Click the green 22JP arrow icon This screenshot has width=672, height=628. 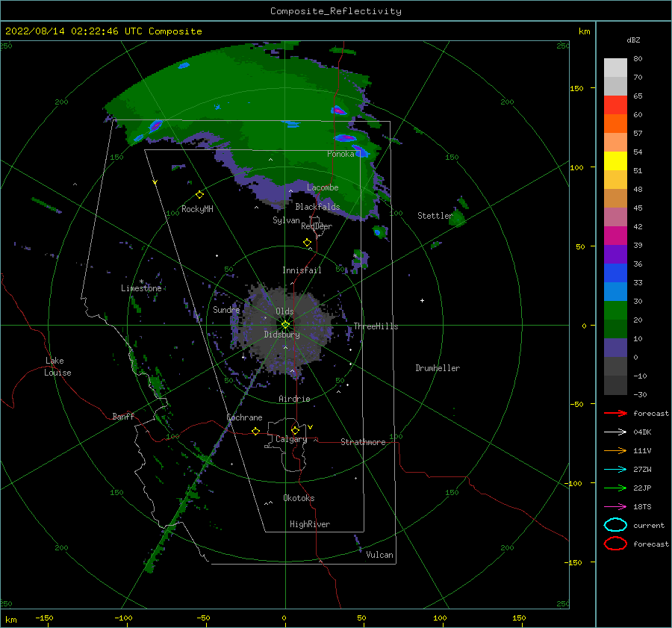pyautogui.click(x=615, y=488)
